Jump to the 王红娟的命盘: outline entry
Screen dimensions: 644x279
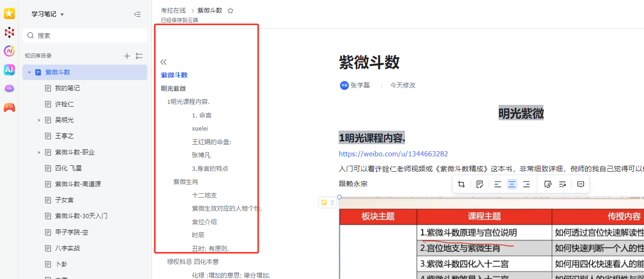tap(211, 142)
